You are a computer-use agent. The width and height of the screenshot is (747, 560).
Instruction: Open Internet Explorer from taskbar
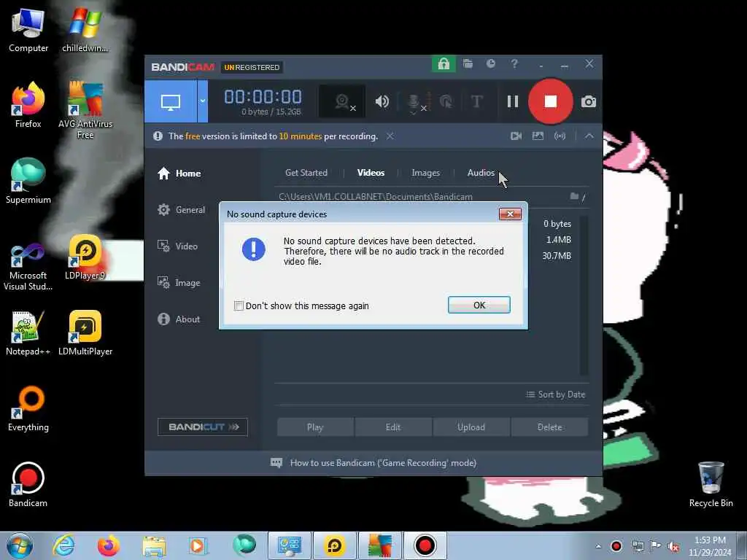(63, 545)
